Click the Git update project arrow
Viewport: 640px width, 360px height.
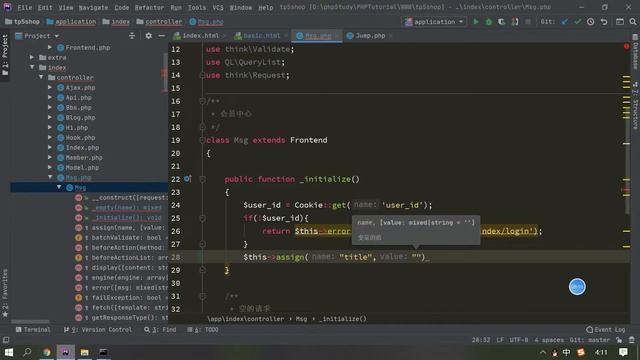pos(564,22)
